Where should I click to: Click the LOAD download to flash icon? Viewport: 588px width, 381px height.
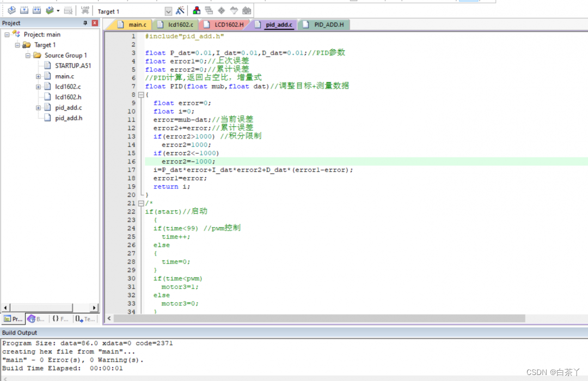coord(85,10)
